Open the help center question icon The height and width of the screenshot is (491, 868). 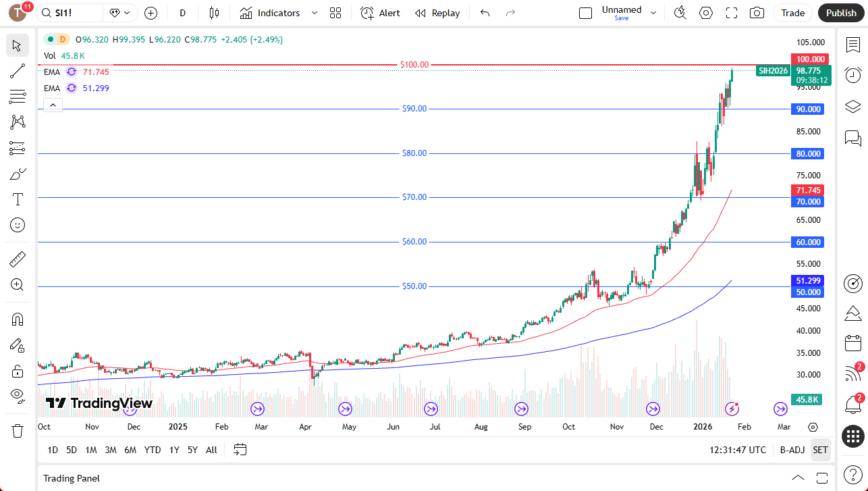point(853,475)
